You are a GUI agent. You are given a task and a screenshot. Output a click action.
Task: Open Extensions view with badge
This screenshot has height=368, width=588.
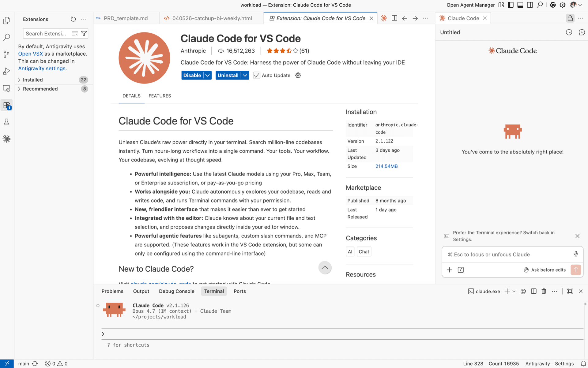pyautogui.click(x=6, y=105)
